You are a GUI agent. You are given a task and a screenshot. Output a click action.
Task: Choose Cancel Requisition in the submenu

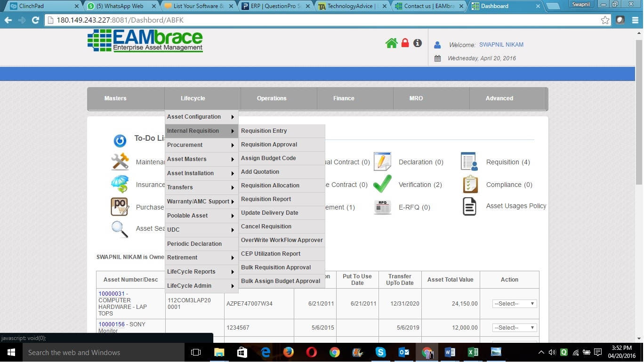266,226
